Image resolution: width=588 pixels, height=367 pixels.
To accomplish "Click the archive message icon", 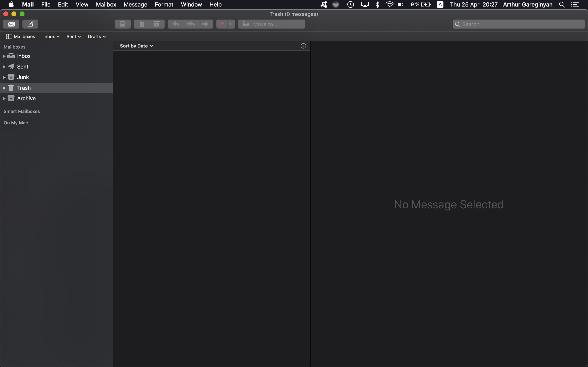I will click(x=122, y=24).
